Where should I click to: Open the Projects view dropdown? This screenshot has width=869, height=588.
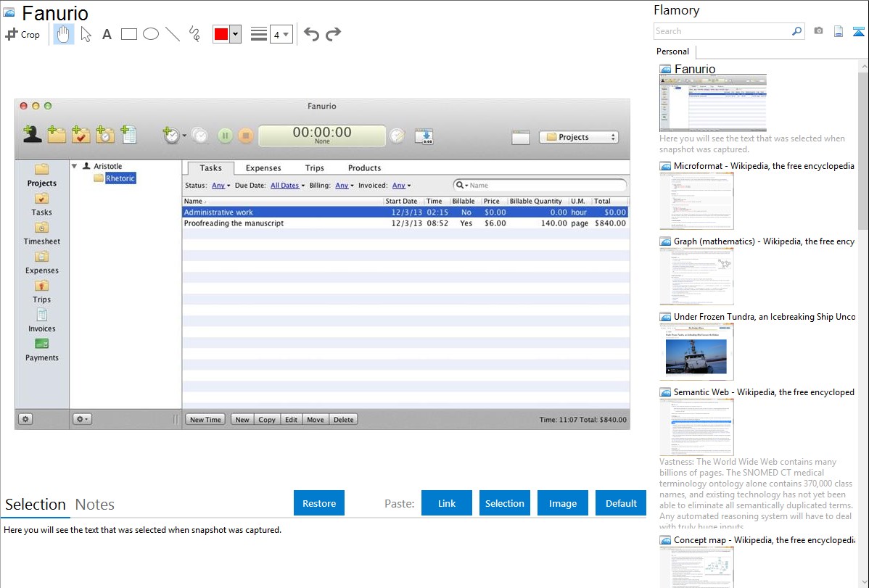(x=579, y=137)
